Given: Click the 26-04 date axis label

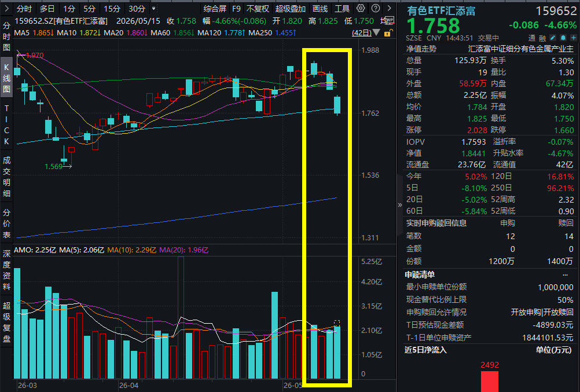Looking at the screenshot, I should click(129, 385).
